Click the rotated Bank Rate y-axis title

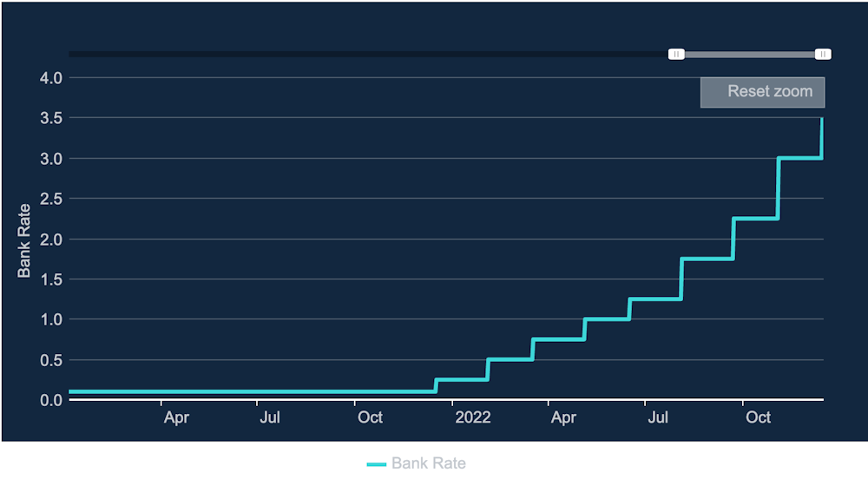click(24, 240)
